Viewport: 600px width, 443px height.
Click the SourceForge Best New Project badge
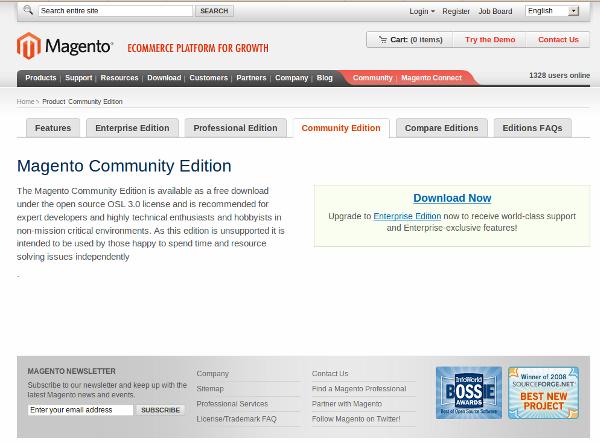point(543,393)
